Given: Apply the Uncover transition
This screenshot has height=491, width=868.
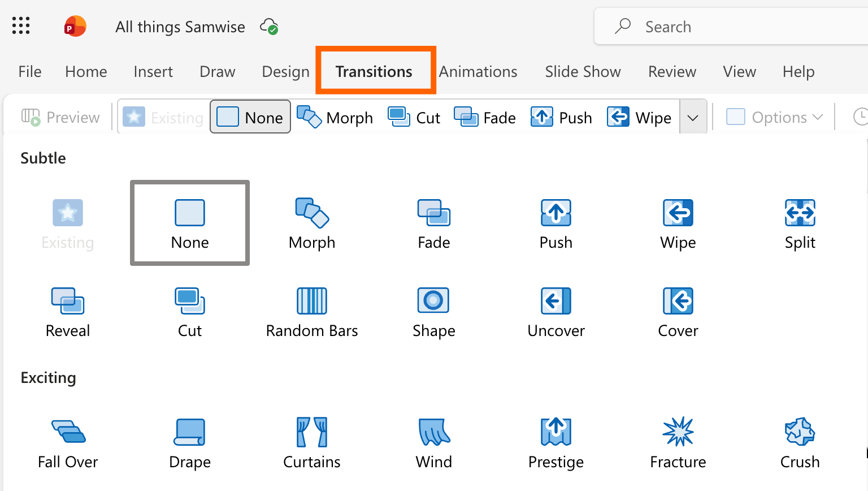Looking at the screenshot, I should (x=556, y=312).
